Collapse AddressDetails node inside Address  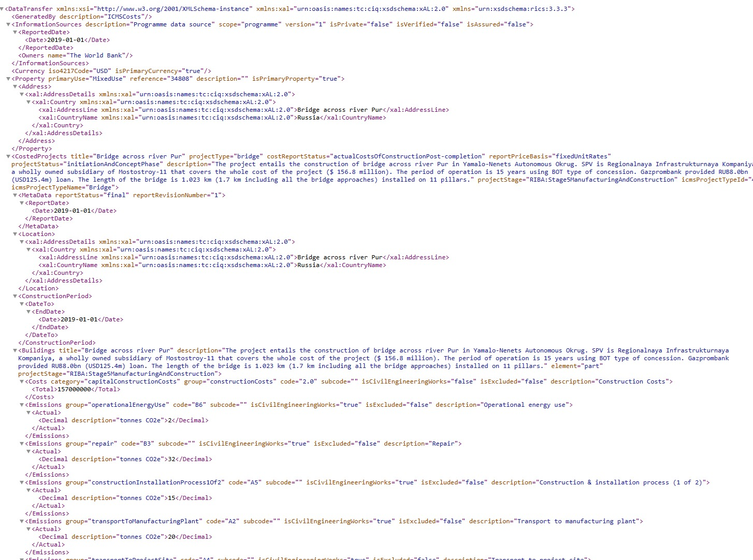22,94
